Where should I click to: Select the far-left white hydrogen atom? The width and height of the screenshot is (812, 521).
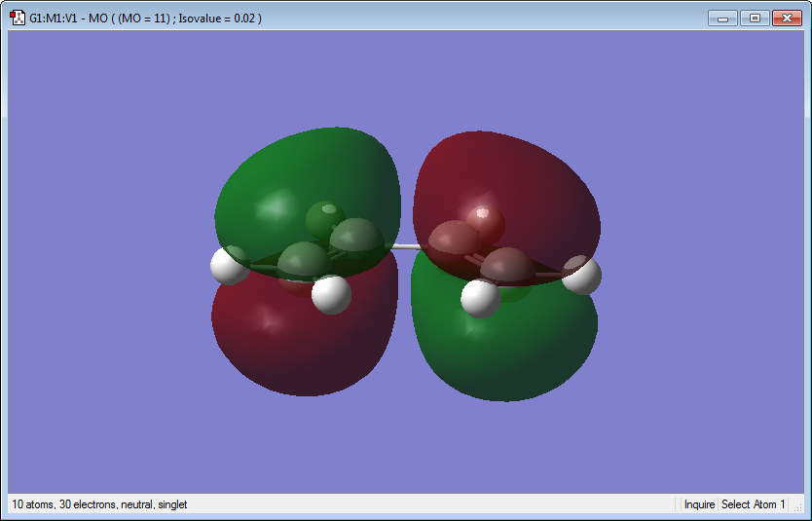[x=229, y=266]
